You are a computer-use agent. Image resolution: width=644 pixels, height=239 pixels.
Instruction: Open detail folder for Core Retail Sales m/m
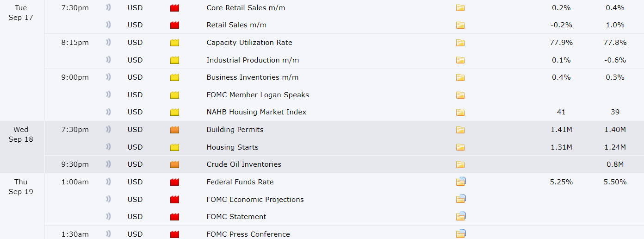(x=460, y=8)
